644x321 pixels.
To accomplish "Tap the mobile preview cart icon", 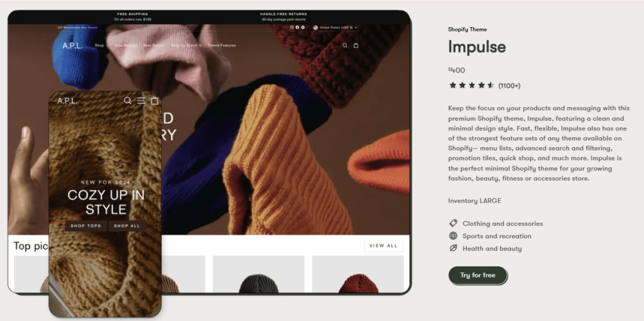I will tap(155, 101).
